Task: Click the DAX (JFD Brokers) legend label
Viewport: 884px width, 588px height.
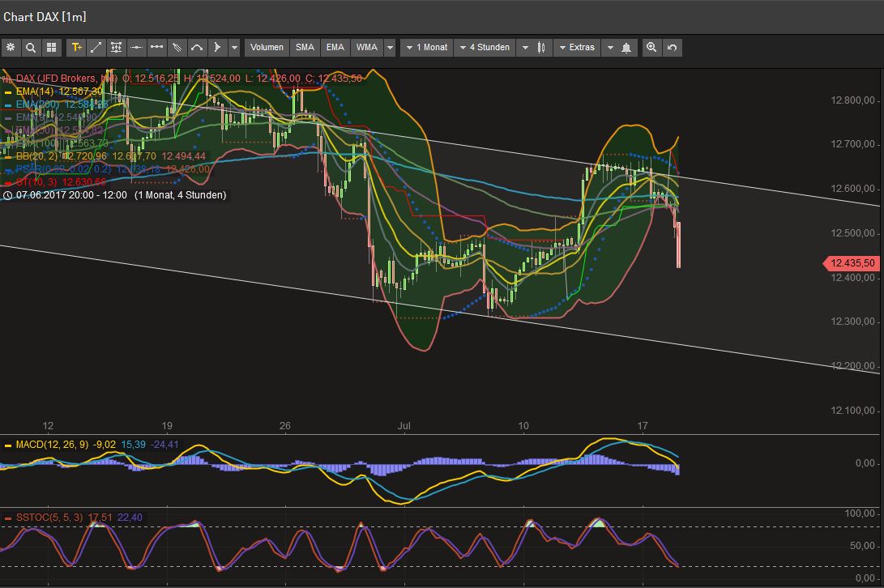Action: (x=66, y=79)
